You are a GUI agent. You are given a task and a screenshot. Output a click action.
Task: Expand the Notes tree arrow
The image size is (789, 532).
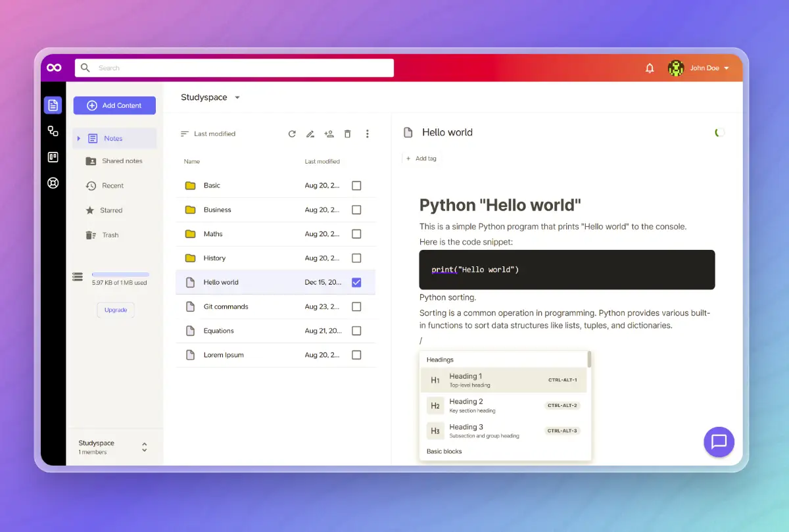click(78, 138)
